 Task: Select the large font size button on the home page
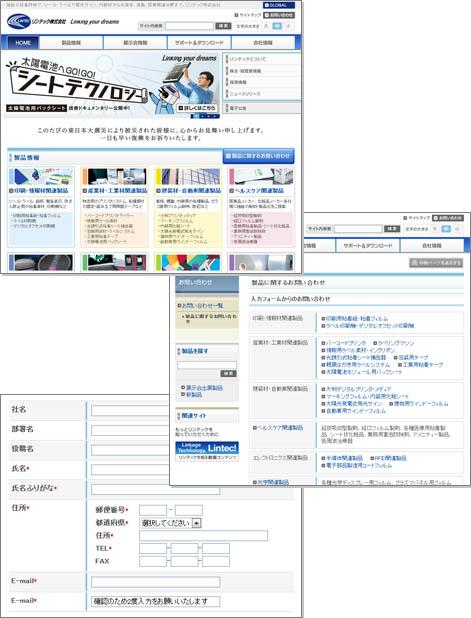coord(266,26)
